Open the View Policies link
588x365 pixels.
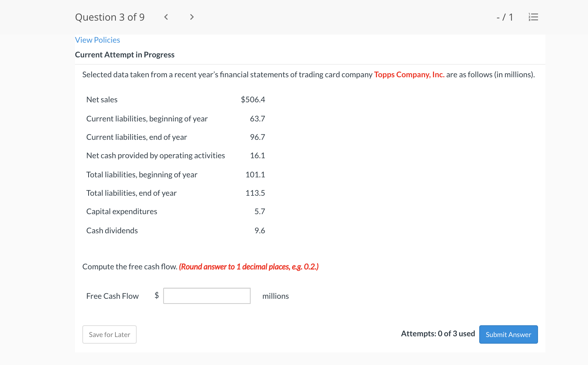[x=97, y=40]
